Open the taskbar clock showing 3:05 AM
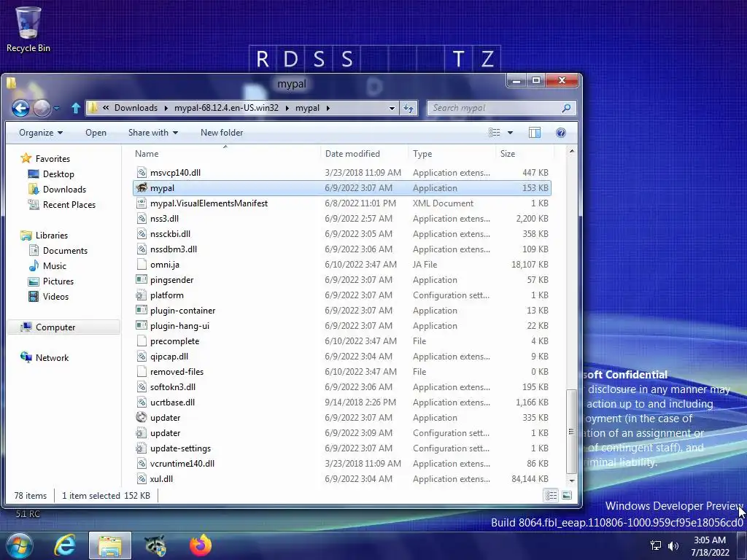The height and width of the screenshot is (560, 747). click(710, 546)
